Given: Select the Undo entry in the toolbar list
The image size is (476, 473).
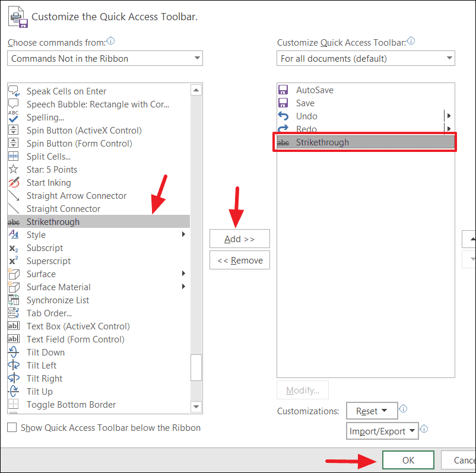Looking at the screenshot, I should [x=306, y=116].
